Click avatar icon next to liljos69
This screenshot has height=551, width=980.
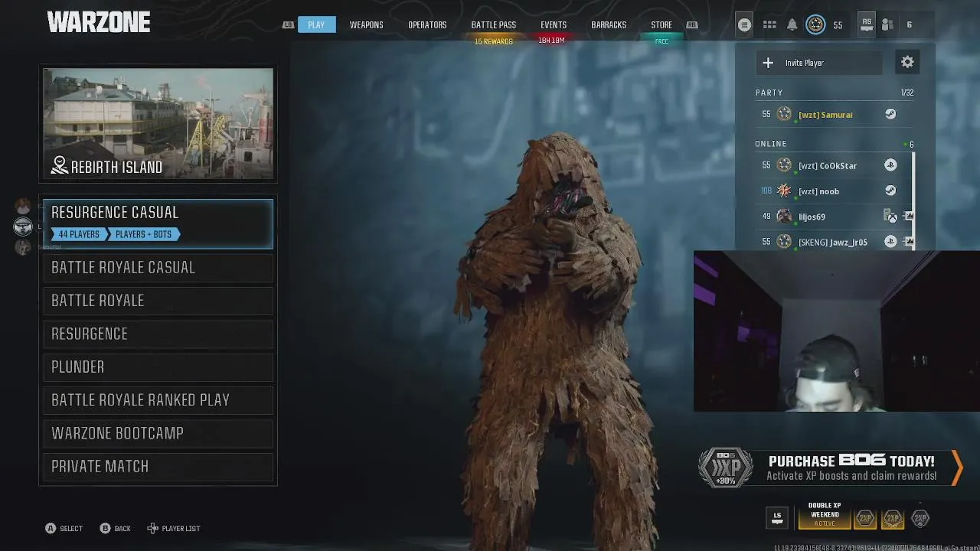(x=784, y=217)
